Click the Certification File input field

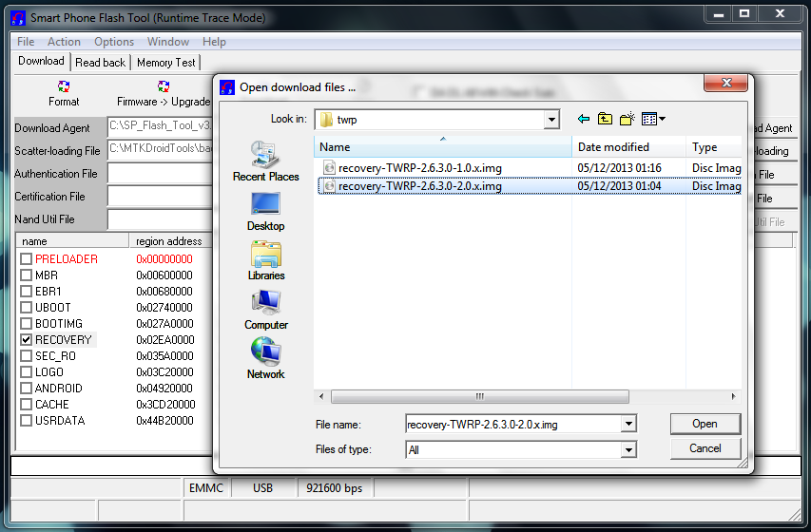(x=161, y=197)
